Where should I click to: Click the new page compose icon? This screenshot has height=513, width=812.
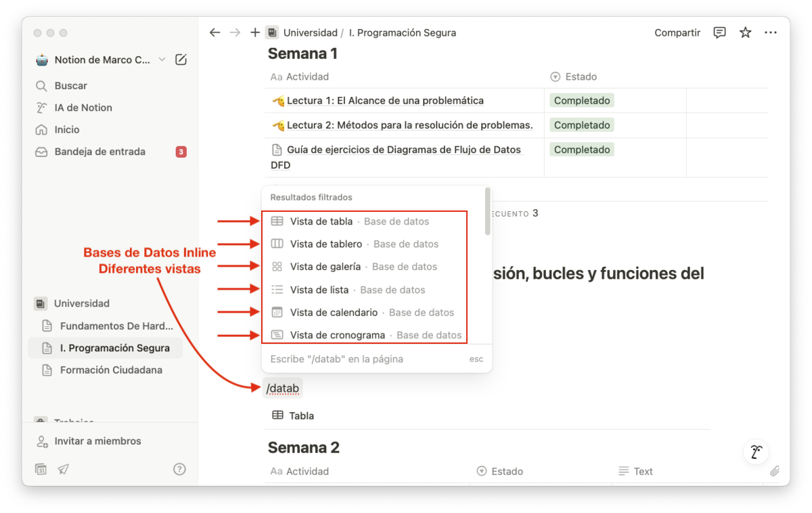(x=181, y=60)
